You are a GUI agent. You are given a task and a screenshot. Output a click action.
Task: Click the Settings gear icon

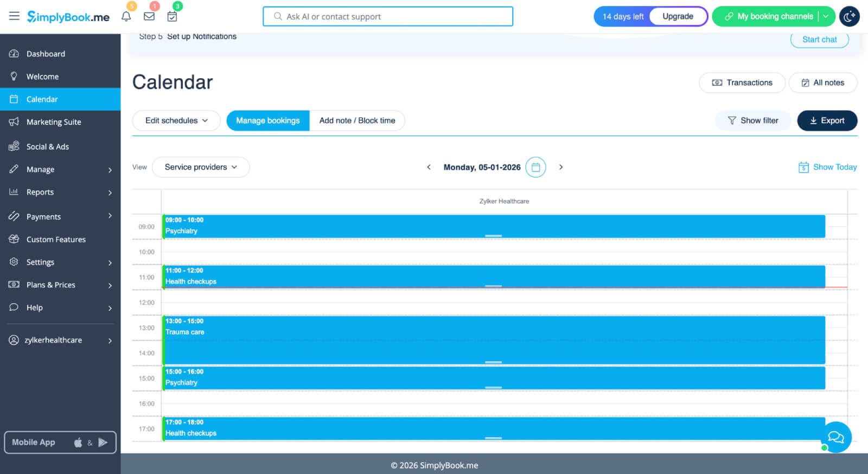[14, 262]
